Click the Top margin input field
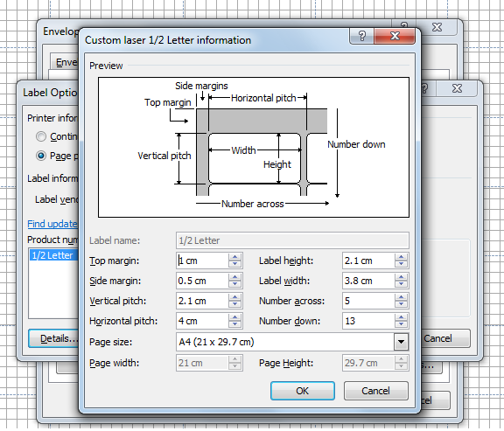 tap(202, 261)
